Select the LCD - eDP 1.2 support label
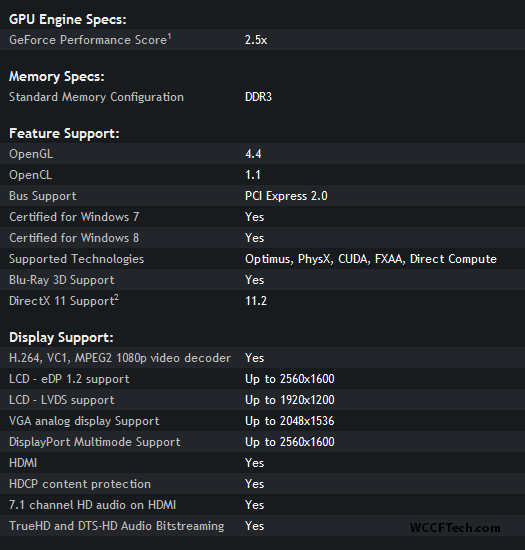 [69, 379]
